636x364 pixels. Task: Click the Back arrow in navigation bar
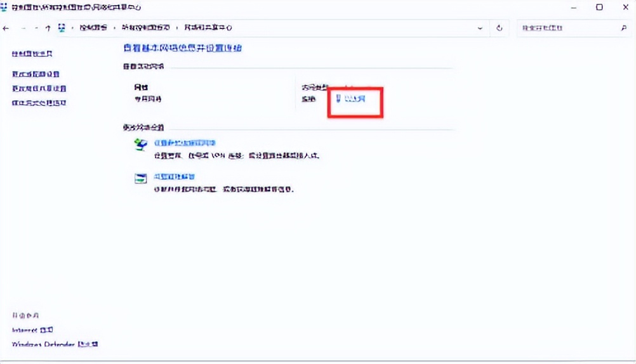[x=6, y=28]
